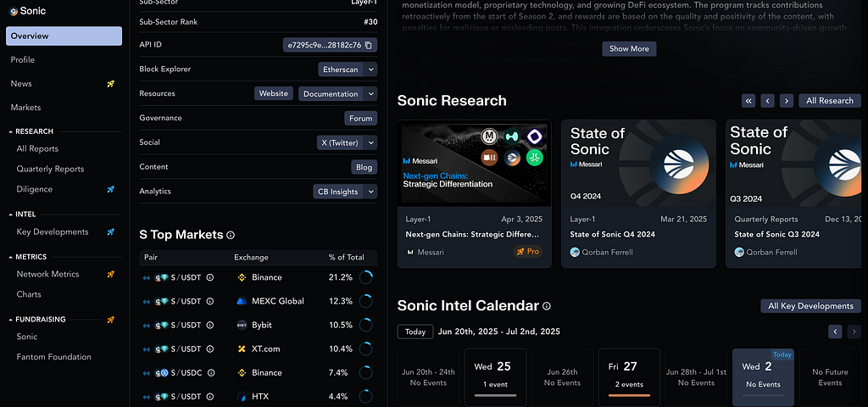Open the Website resource button
Image resolution: width=868 pixels, height=407 pixels.
pyautogui.click(x=274, y=93)
